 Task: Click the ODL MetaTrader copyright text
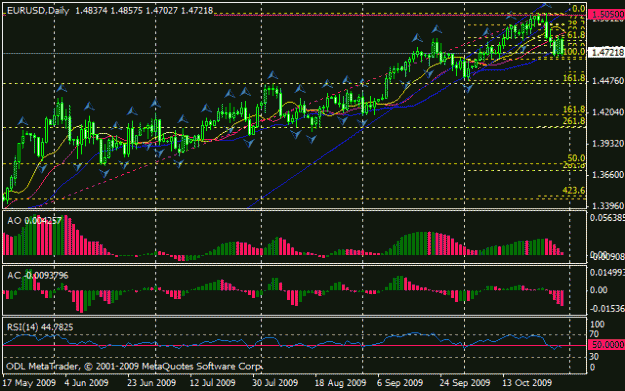[134, 366]
